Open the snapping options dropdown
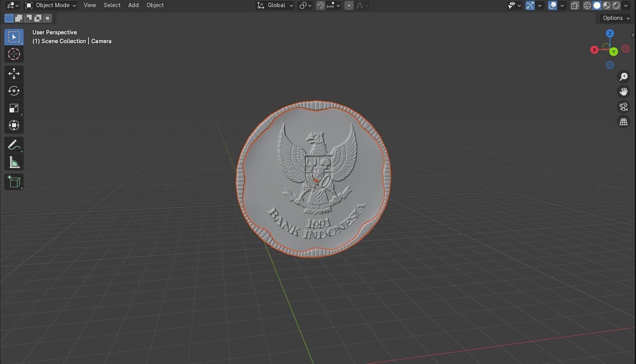 pyautogui.click(x=333, y=6)
